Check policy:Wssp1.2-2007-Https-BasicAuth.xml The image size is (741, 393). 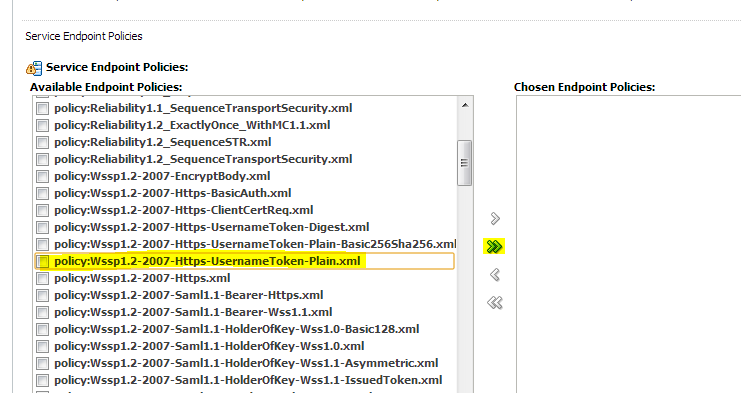43,193
